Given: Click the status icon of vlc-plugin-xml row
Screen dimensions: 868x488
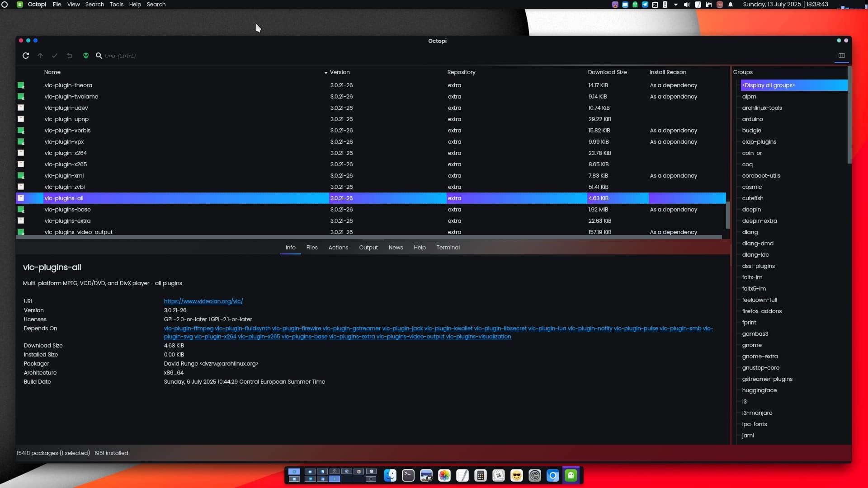Looking at the screenshot, I should click(21, 176).
